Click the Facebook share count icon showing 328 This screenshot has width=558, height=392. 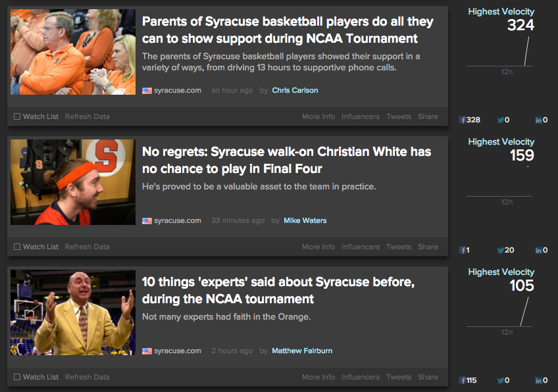point(463,120)
